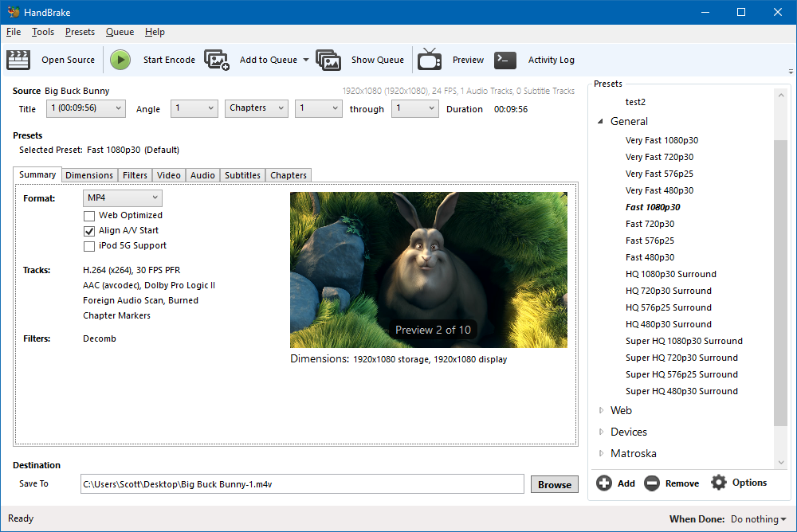
Task: Select the Summary tab
Action: click(37, 174)
